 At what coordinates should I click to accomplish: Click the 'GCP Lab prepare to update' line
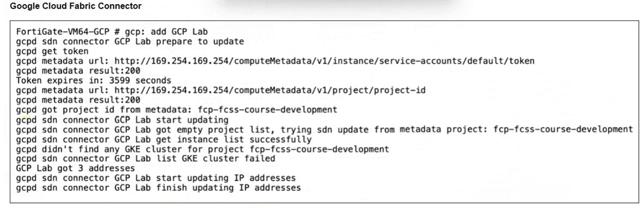point(130,42)
